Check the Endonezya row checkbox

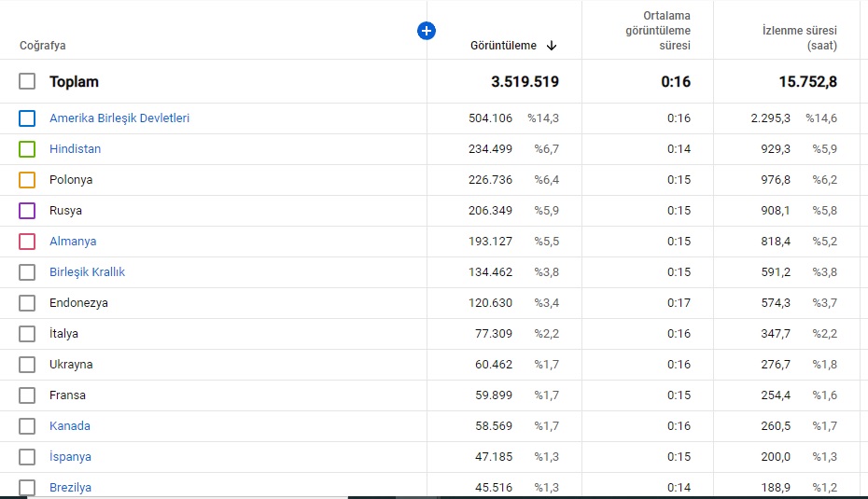point(27,303)
